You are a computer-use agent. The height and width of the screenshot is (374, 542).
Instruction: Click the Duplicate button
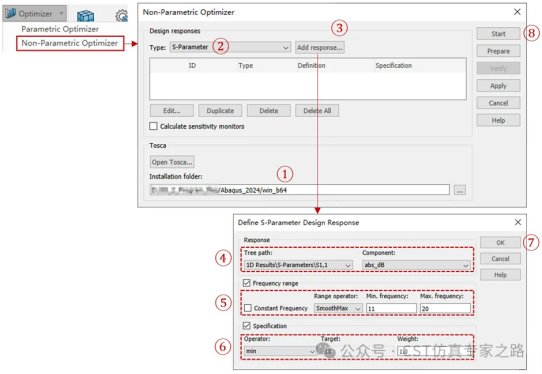(x=220, y=111)
